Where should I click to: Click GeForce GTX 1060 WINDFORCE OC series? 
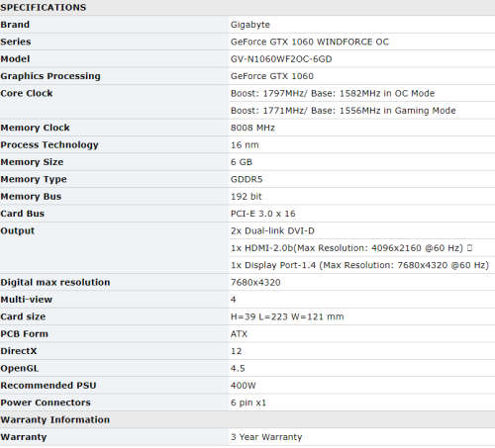click(x=310, y=42)
